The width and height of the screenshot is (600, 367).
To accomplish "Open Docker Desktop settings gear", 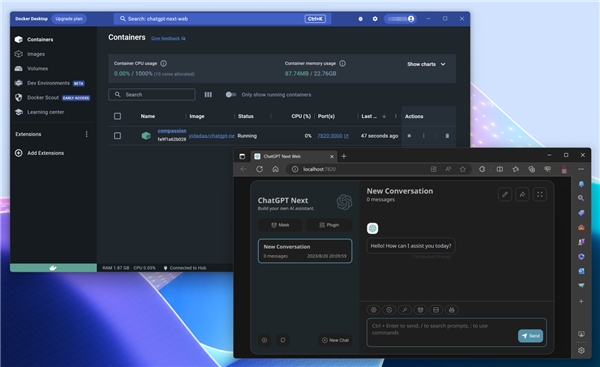I will (x=375, y=19).
